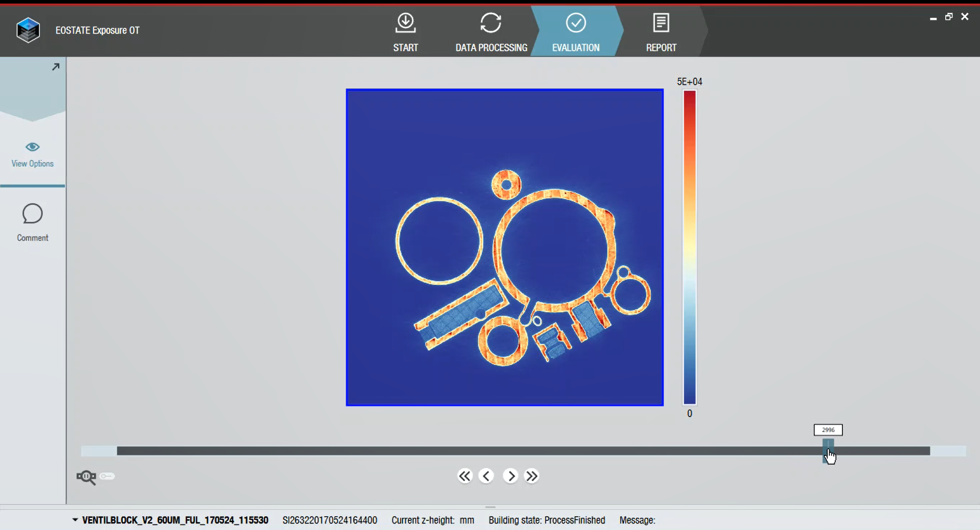
Task: Expand the VENTILBLOCK_V2_60UM build dropdown
Action: click(75, 520)
